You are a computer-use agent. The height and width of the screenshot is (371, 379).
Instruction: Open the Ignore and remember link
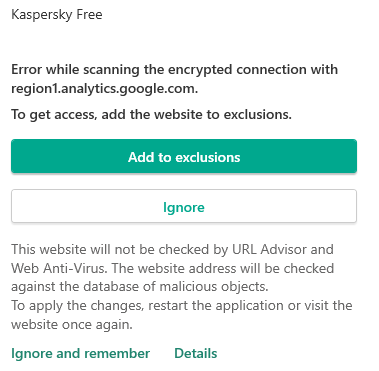point(80,353)
